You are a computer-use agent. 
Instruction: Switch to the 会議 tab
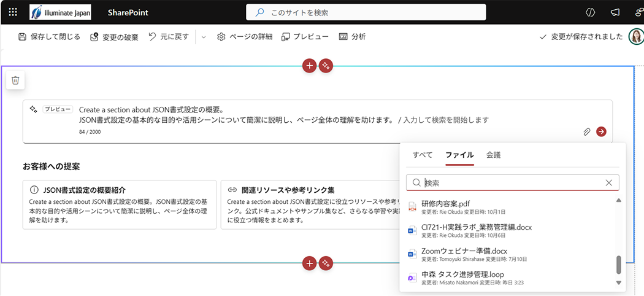(x=493, y=155)
